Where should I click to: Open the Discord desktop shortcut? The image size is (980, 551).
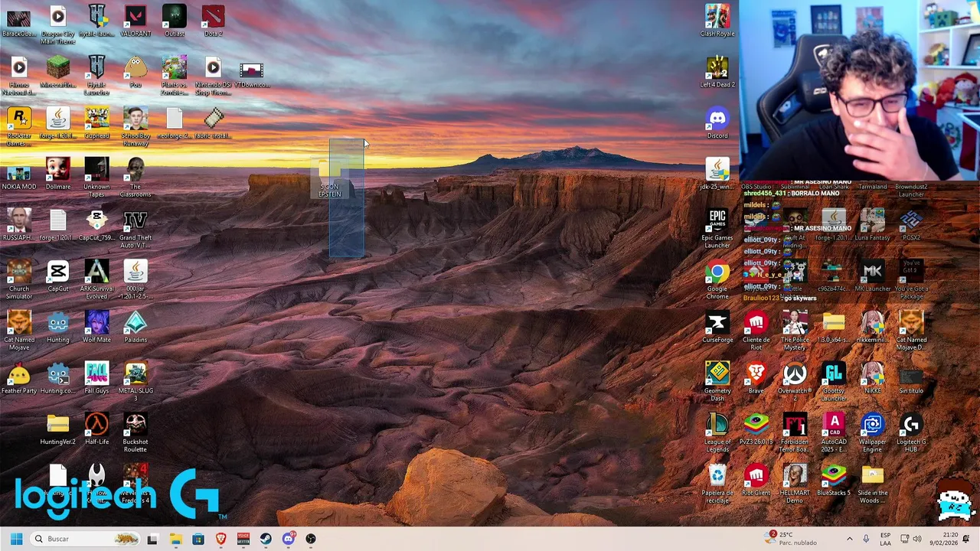(717, 123)
